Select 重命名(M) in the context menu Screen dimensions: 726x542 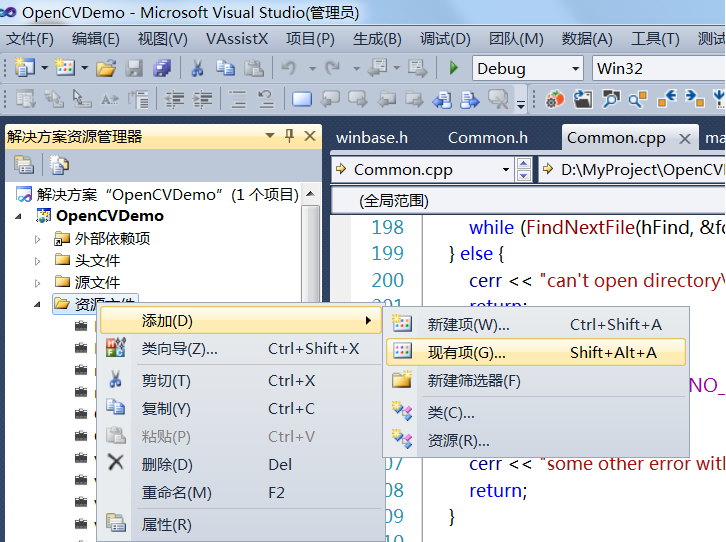coord(241,492)
